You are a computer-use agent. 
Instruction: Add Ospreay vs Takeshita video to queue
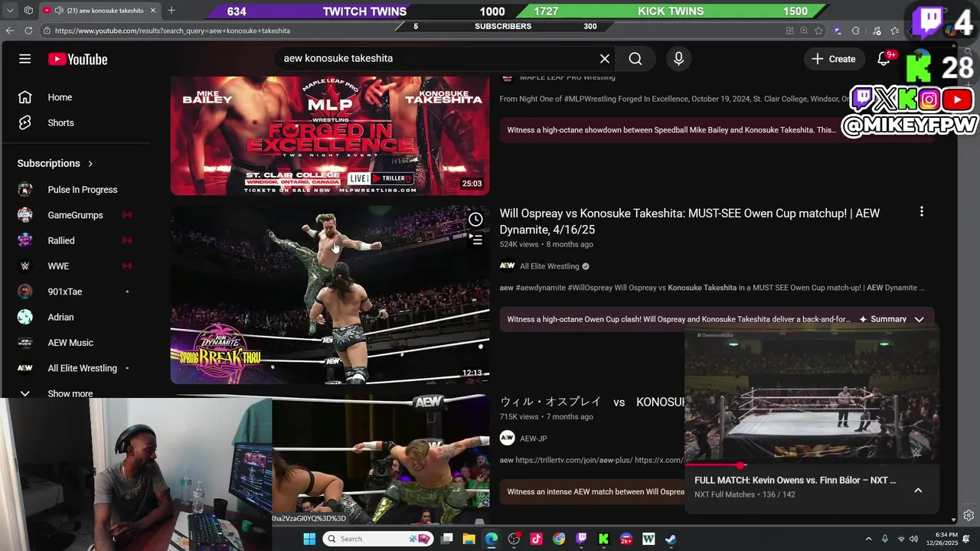(x=475, y=240)
